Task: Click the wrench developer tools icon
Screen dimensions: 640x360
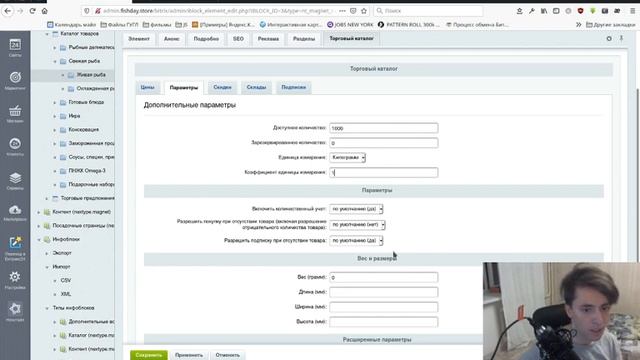Action: point(531,11)
